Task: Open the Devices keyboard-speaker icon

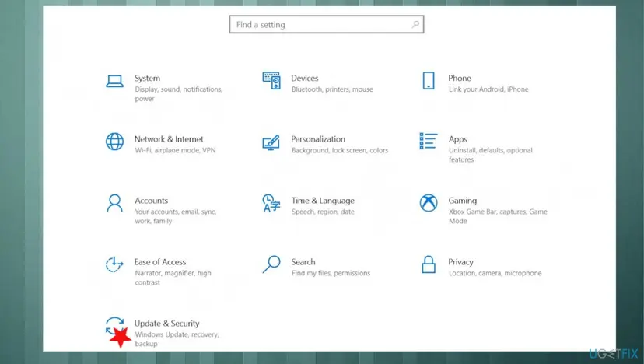Action: pos(271,81)
